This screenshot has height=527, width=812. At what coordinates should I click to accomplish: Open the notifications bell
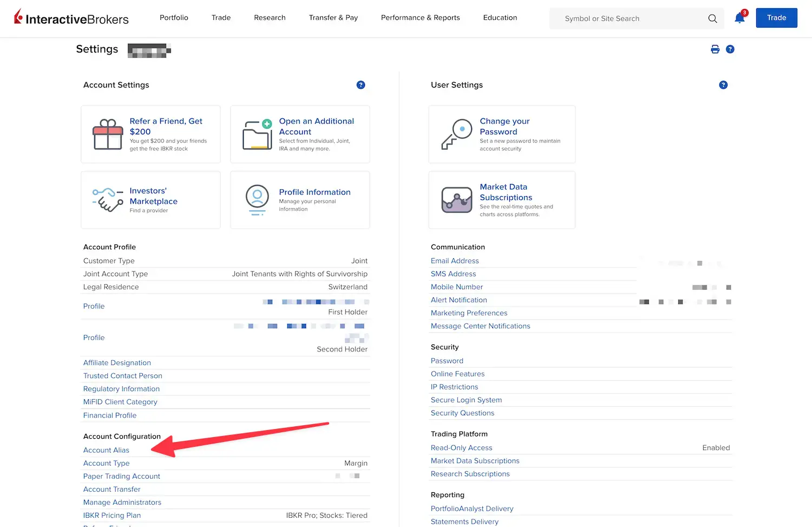click(x=739, y=18)
